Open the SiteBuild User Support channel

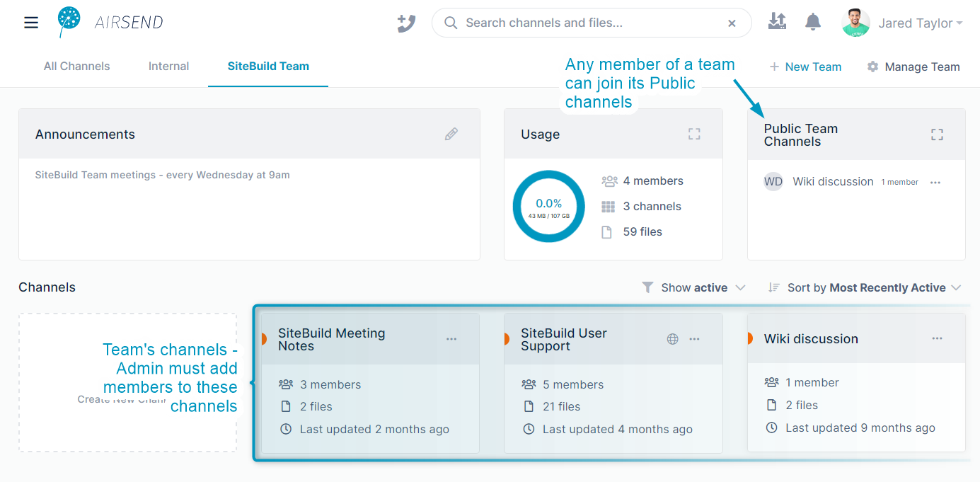pos(564,340)
